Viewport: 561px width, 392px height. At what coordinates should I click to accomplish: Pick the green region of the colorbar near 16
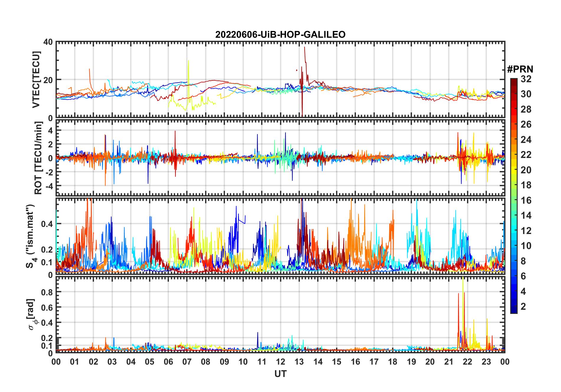[514, 200]
